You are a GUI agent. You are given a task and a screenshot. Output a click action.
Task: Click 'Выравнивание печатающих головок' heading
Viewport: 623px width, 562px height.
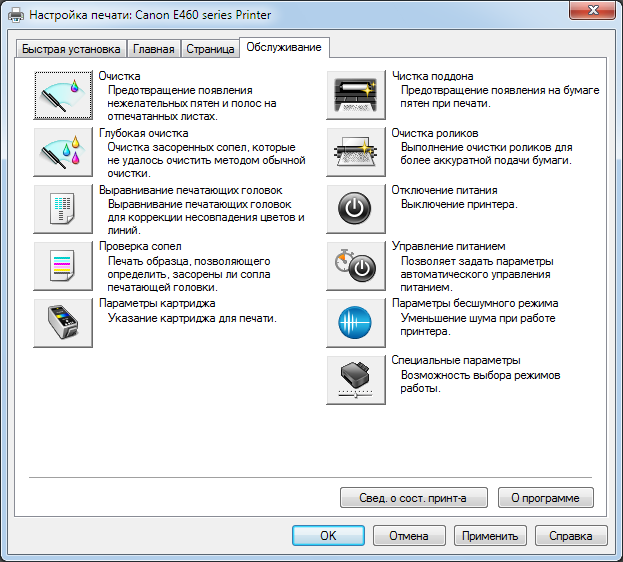pyautogui.click(x=191, y=190)
